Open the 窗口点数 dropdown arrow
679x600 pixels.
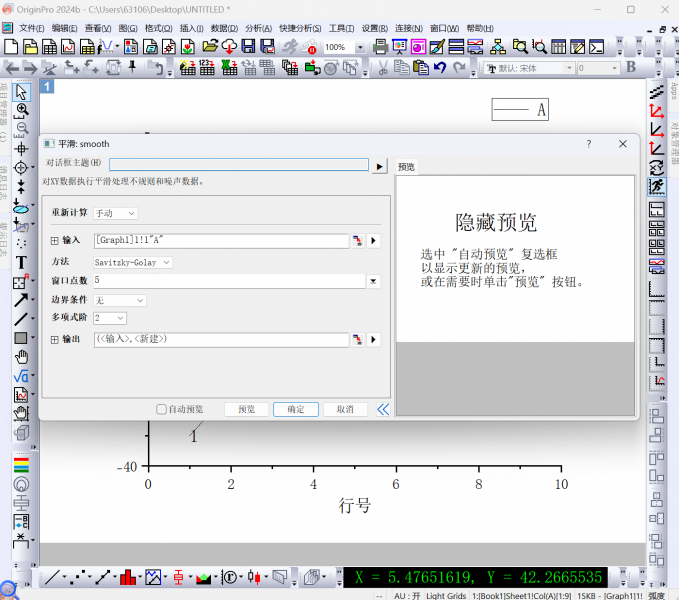pyautogui.click(x=373, y=281)
